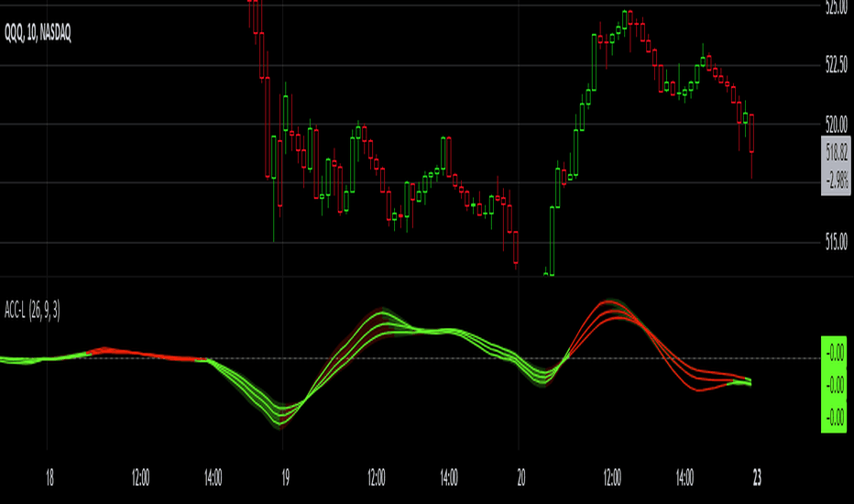This screenshot has height=504, width=854.
Task: Click the 515.00 price axis label
Action: [x=836, y=241]
